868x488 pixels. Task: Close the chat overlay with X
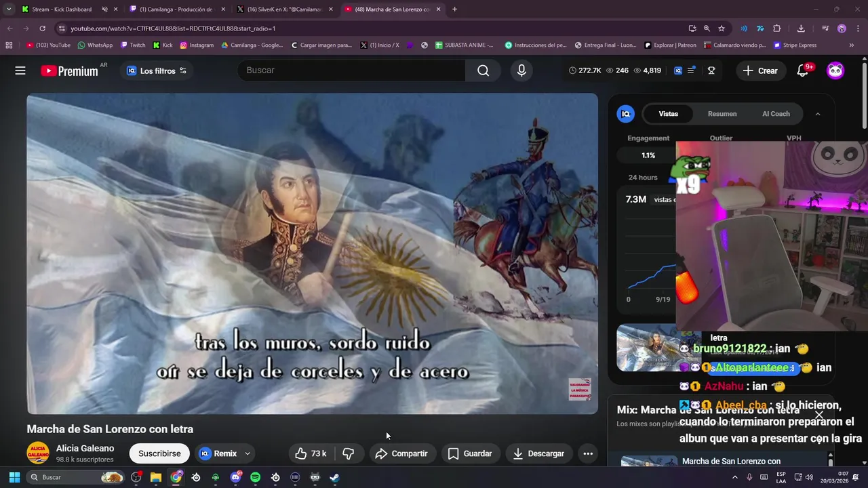pyautogui.click(x=819, y=415)
